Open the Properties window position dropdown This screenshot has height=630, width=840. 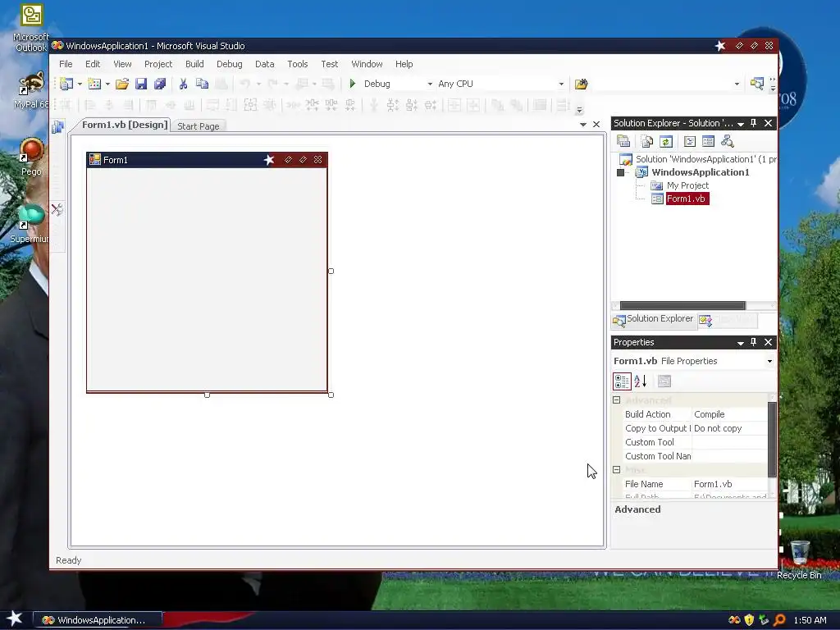(x=741, y=343)
